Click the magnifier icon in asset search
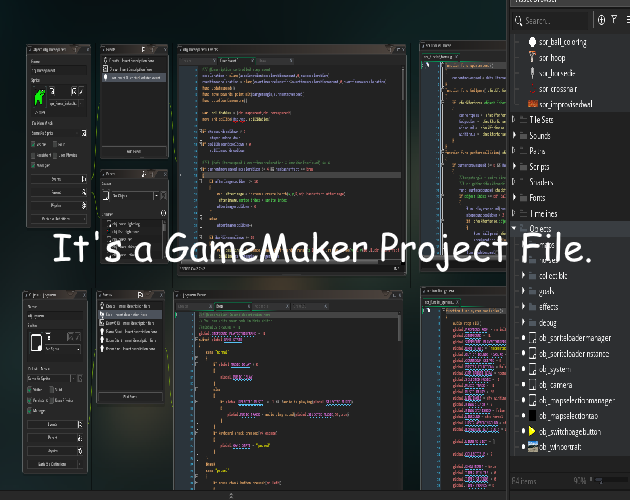This screenshot has height=500, width=630. [x=518, y=20]
